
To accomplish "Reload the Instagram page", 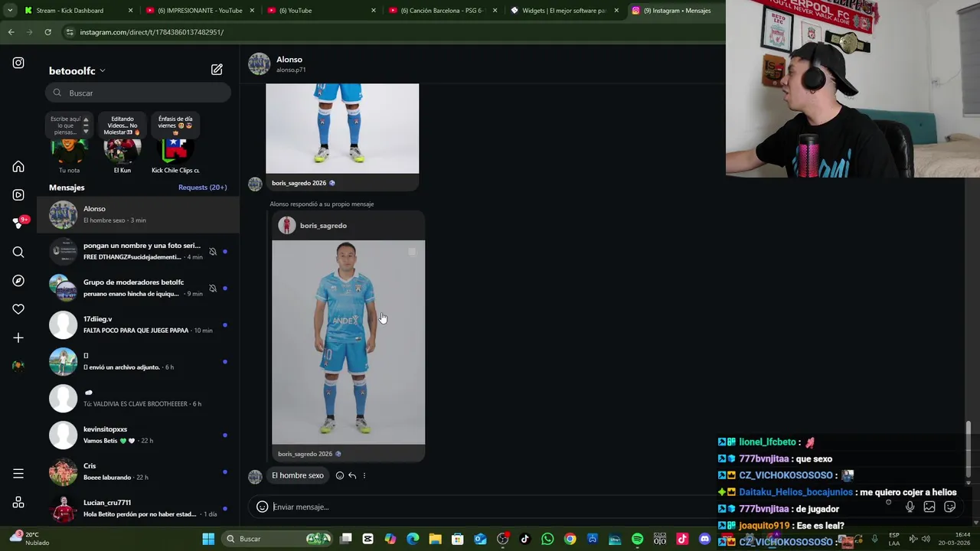I will (47, 32).
